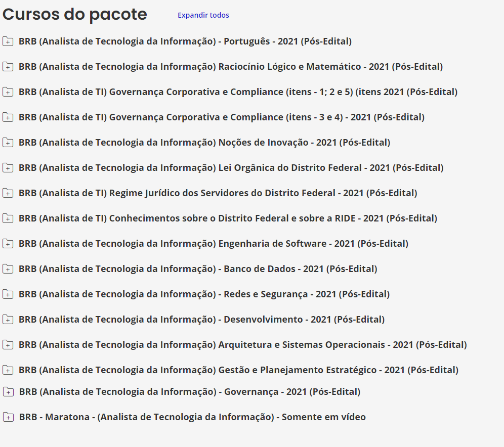504x447 pixels.
Task: Expand Arquitetura e Sistemas Operacionais folder icon
Action: (x=8, y=345)
